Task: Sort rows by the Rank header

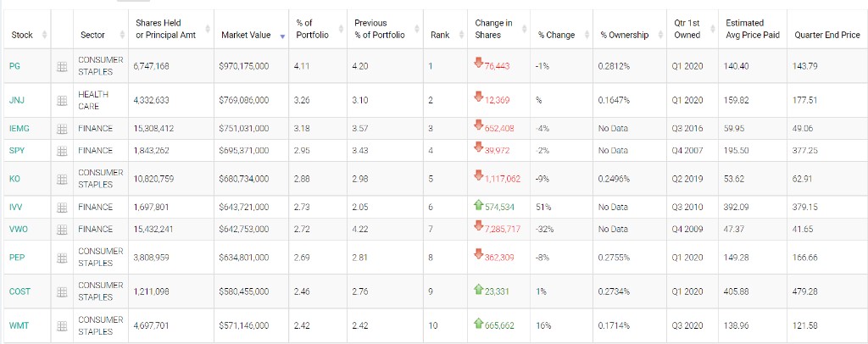Action: tap(440, 35)
